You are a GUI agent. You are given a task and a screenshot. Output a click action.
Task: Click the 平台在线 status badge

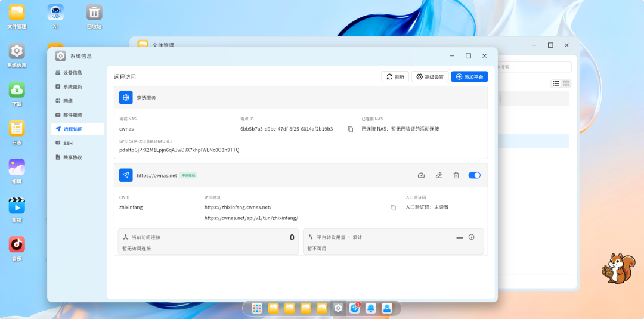188,175
